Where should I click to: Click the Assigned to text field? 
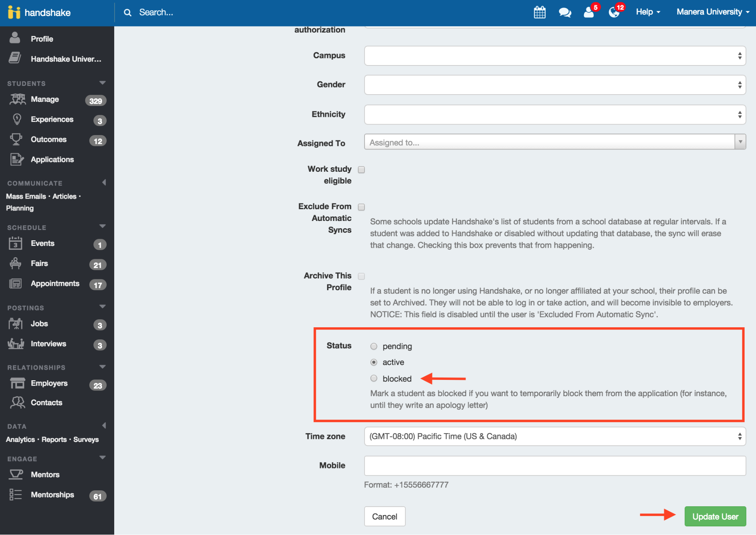coord(550,142)
